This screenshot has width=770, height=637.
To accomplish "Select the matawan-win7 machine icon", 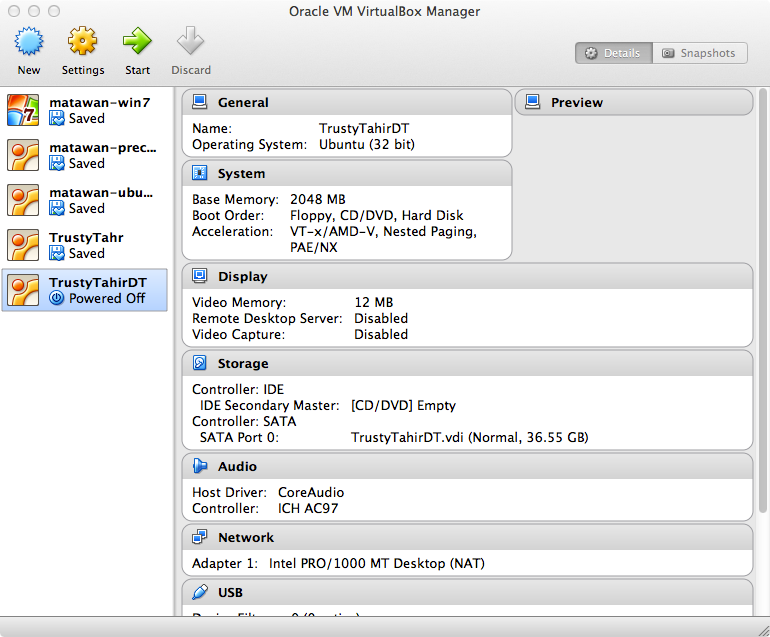I will click(23, 110).
